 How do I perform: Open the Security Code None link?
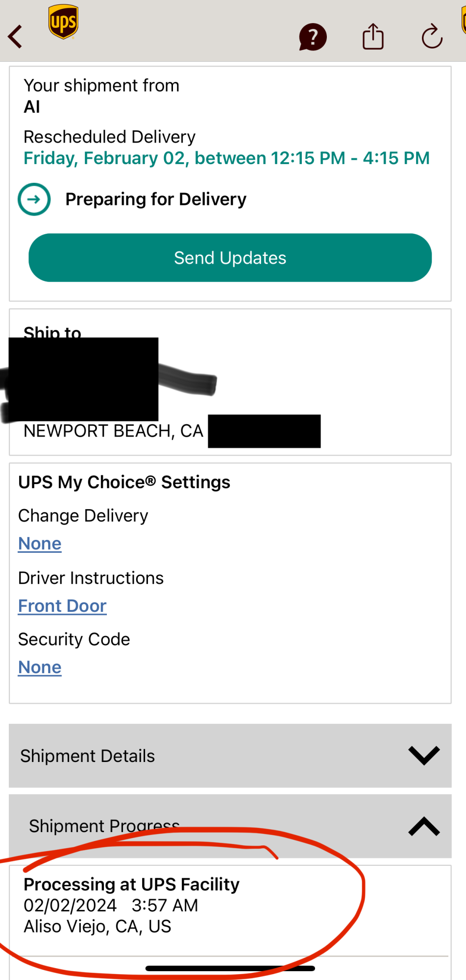pos(40,667)
